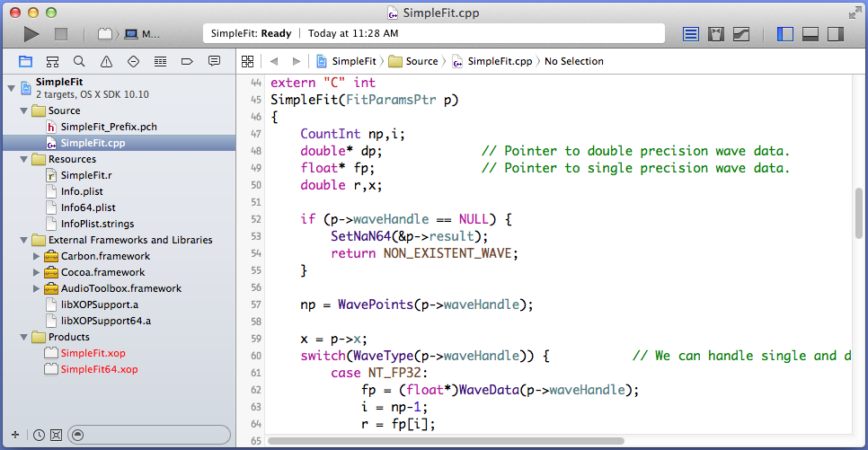The height and width of the screenshot is (450, 868).
Task: Open the Breakpoint navigator
Action: [187, 61]
